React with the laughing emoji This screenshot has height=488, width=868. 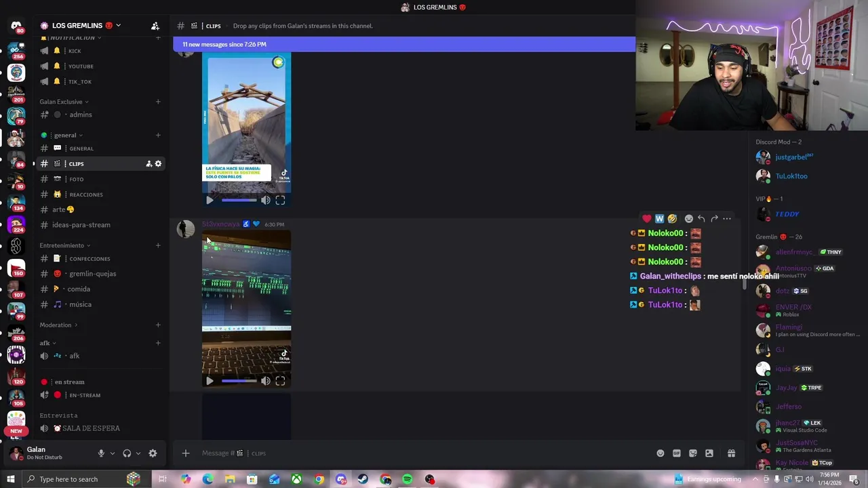pos(672,218)
